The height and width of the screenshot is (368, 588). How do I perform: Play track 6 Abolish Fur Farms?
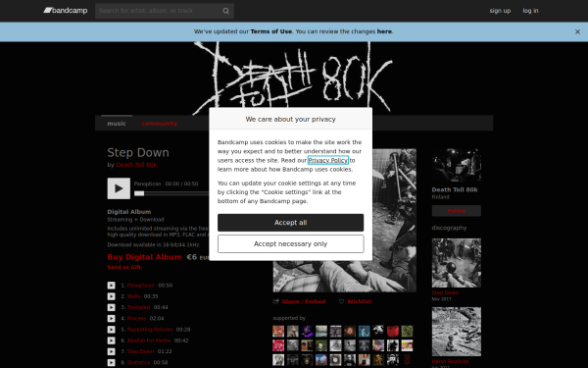click(x=112, y=341)
